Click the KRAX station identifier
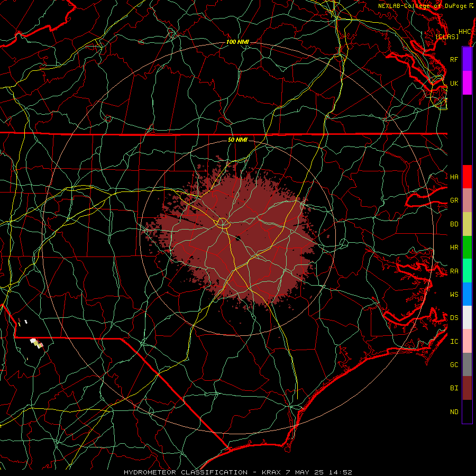476x476 pixels. tap(272, 472)
